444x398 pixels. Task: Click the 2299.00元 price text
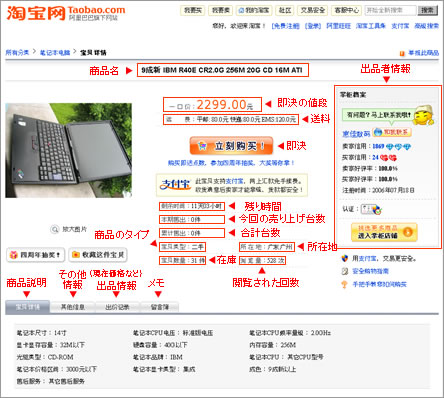[x=224, y=105]
